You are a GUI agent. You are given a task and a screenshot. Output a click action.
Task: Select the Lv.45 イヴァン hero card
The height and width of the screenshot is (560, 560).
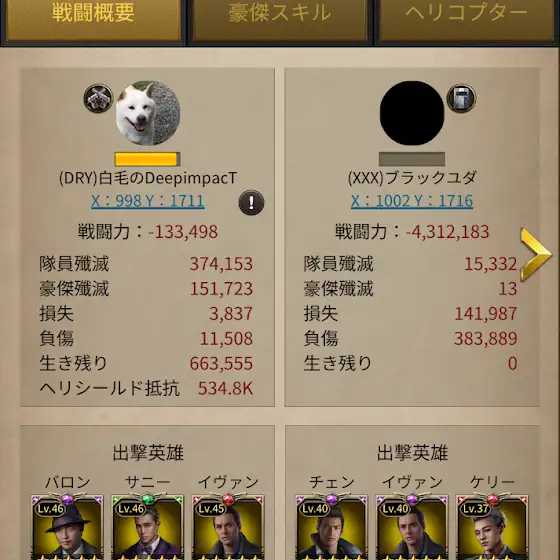click(228, 526)
